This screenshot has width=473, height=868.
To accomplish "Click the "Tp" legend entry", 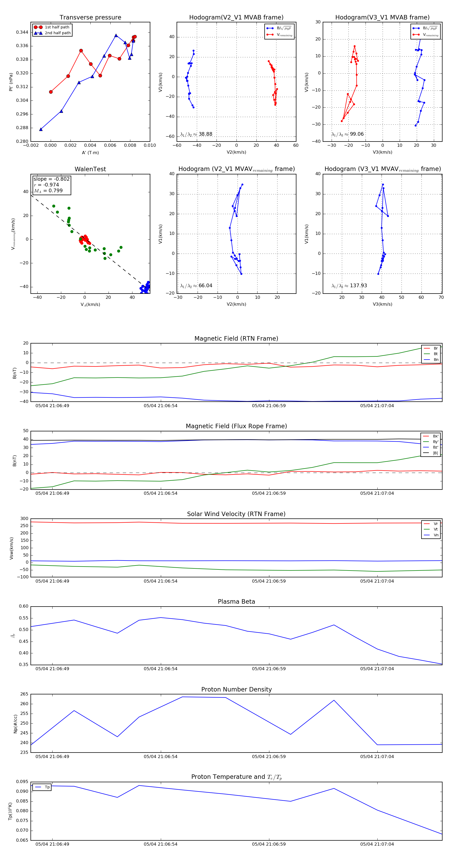I will coord(42,787).
